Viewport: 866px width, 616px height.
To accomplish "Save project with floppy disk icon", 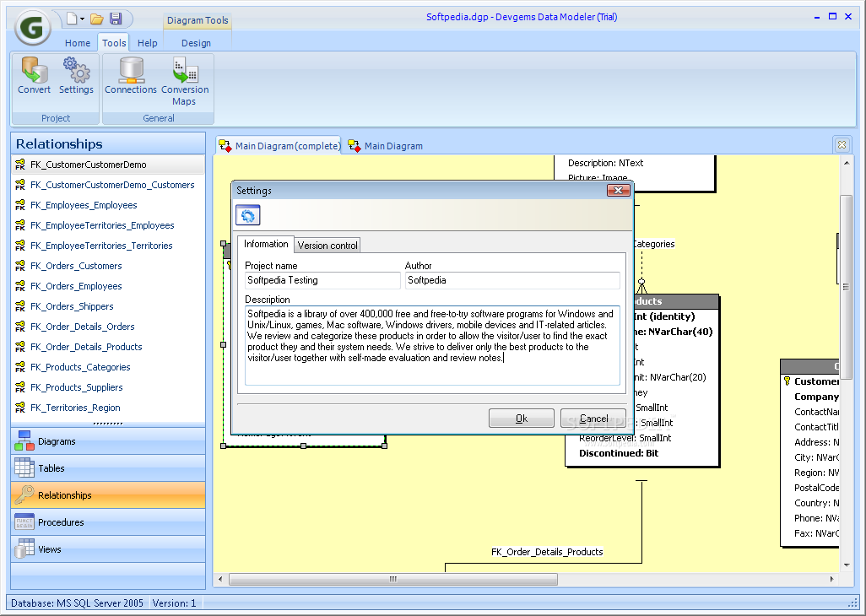I will pos(116,19).
